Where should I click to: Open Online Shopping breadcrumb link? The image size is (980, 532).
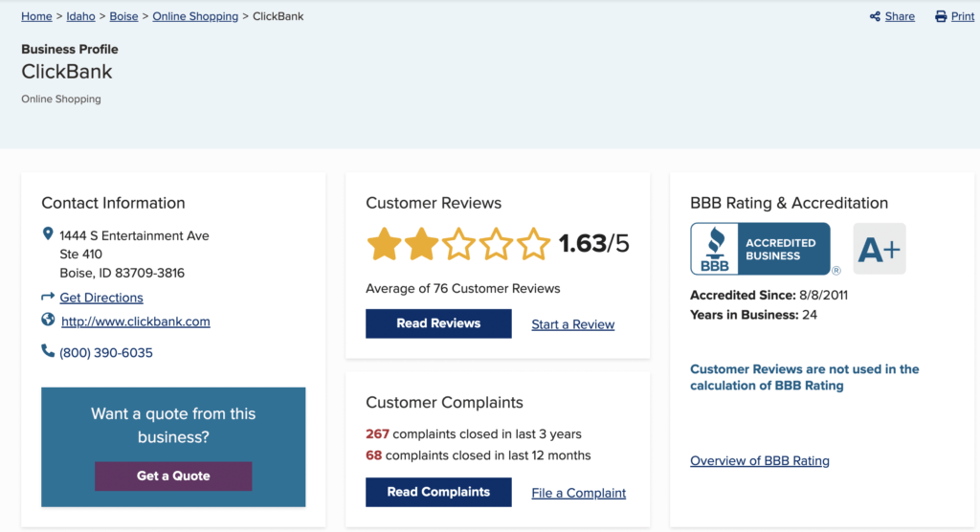195,16
